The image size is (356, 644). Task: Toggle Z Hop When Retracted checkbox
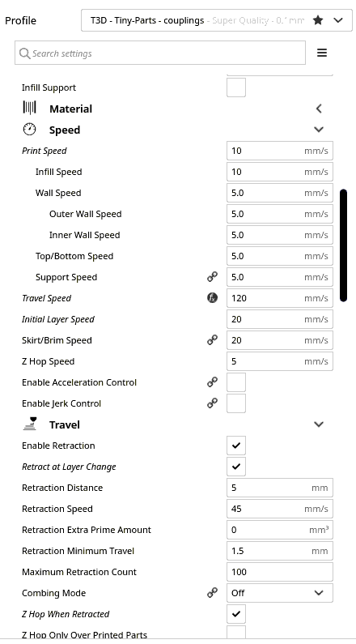click(x=236, y=614)
